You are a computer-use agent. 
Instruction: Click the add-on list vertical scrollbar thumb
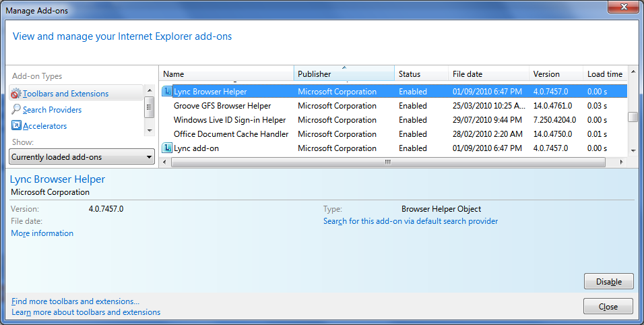tap(633, 117)
